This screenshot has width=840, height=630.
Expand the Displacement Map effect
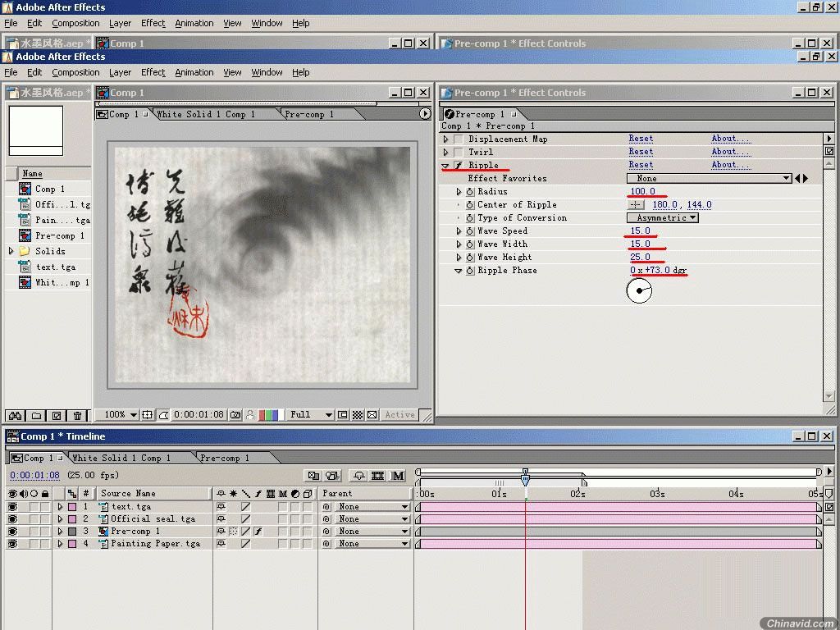pyautogui.click(x=445, y=139)
